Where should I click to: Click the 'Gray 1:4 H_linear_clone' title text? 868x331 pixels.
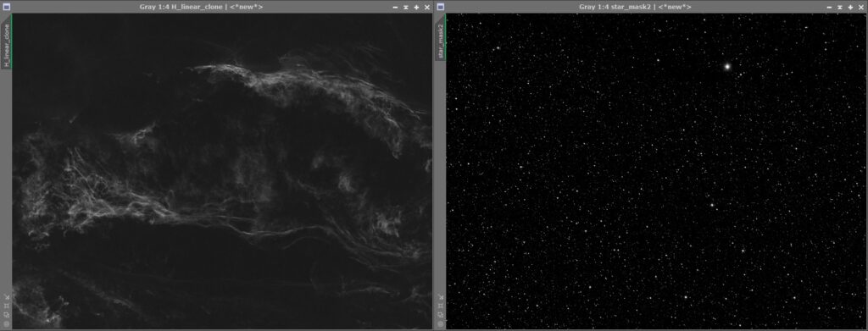(x=182, y=7)
